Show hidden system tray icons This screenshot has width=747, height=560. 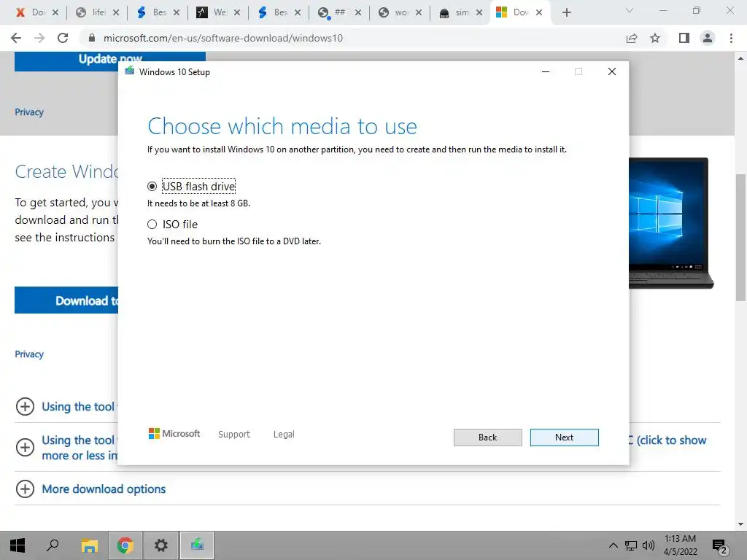click(x=613, y=545)
